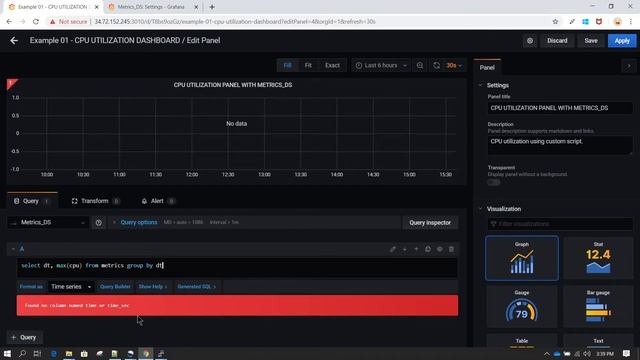The height and width of the screenshot is (360, 640).
Task: Click panel title CPU UTILIZATION PANEL WITH METRICS_DS
Action: click(x=233, y=85)
